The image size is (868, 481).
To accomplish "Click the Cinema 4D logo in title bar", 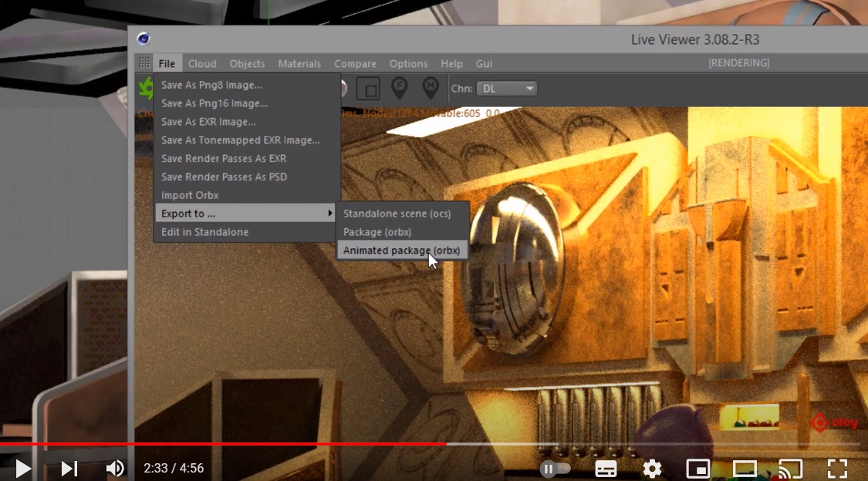I will click(144, 39).
